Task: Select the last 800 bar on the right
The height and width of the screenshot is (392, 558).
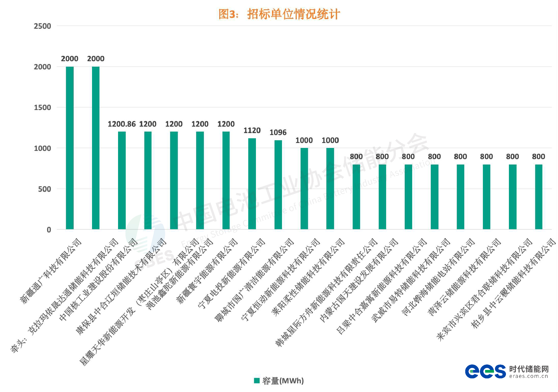Action: (x=538, y=197)
